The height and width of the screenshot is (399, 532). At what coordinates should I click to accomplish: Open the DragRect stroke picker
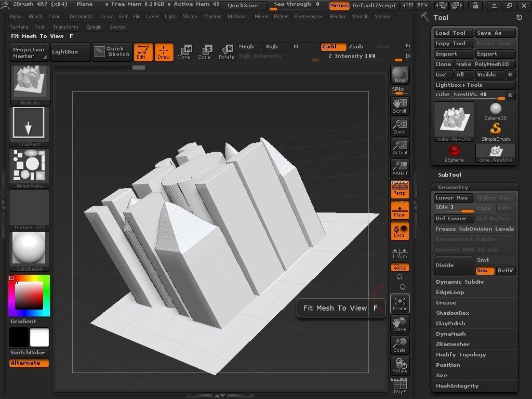pyautogui.click(x=29, y=127)
